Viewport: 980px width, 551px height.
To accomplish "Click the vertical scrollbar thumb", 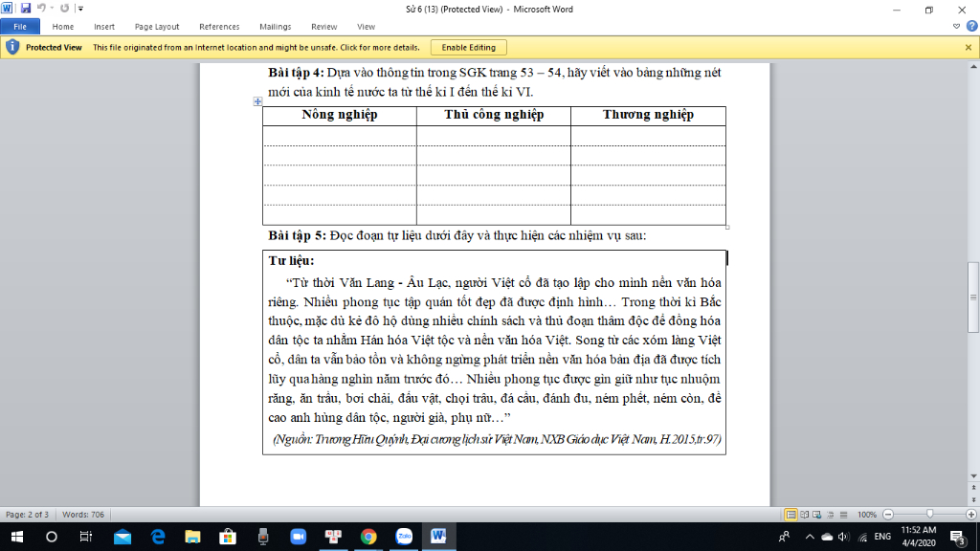I will click(x=973, y=298).
